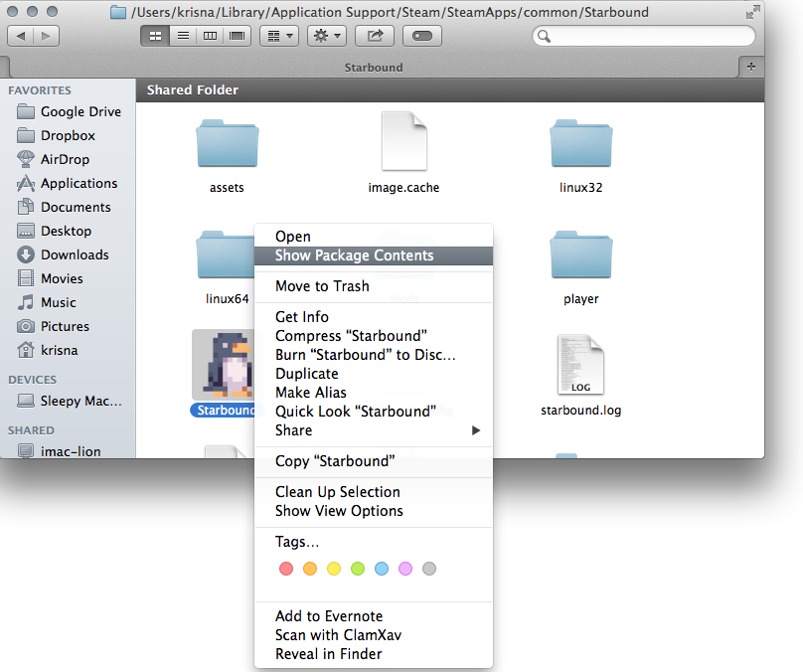Viewport: 803px width, 672px height.
Task: Choose Burn "Starbound" to Disc
Action: pos(374,355)
